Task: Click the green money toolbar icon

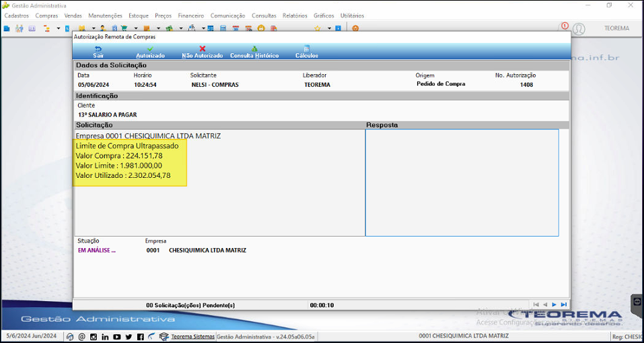Action: click(168, 28)
